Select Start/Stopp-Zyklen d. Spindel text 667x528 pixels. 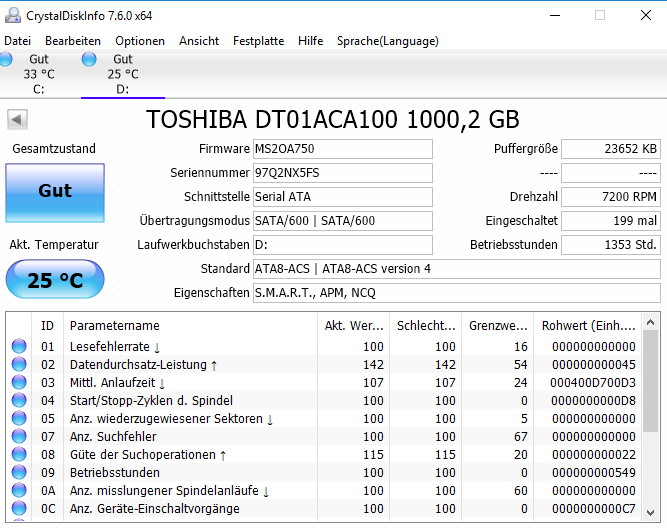[151, 400]
